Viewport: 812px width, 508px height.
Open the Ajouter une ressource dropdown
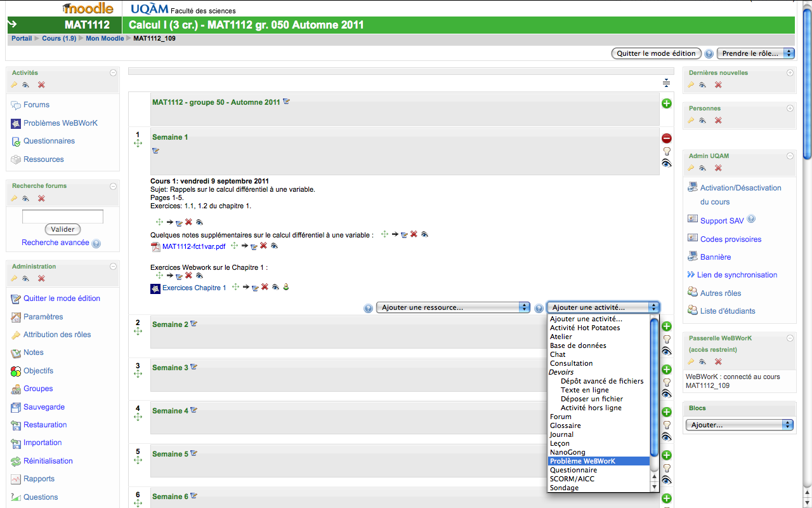coord(453,307)
